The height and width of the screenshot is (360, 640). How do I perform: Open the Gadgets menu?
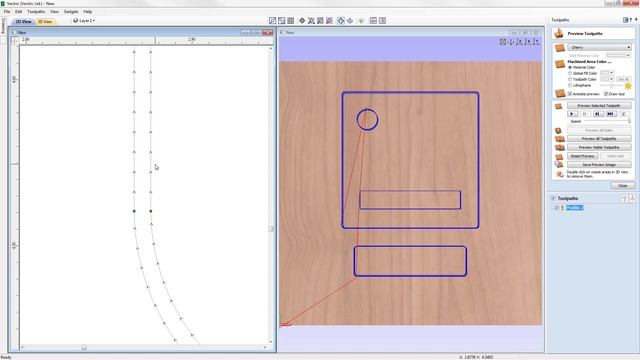click(x=71, y=11)
